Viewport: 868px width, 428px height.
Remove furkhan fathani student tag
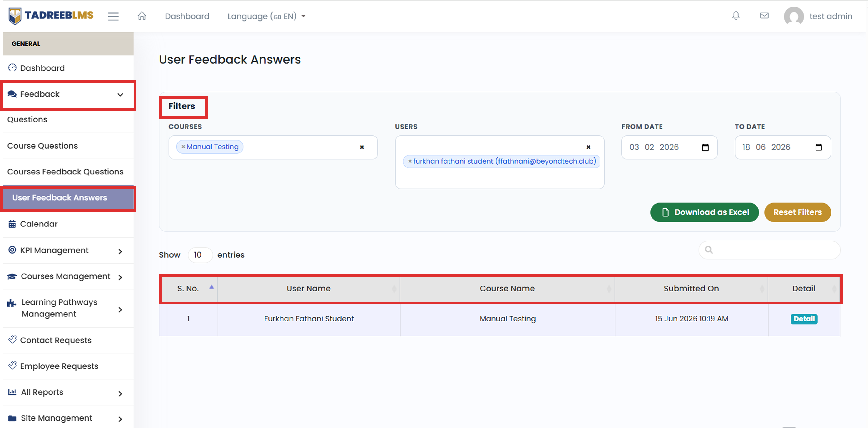coord(410,161)
